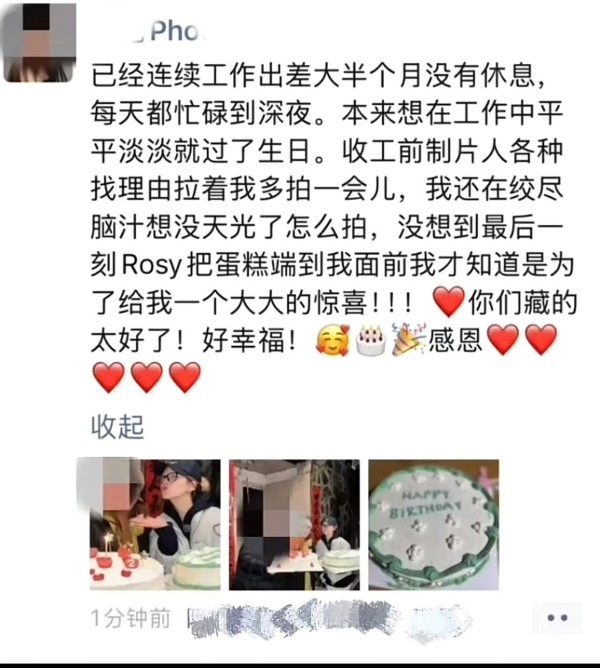Click the birthday cake emoji
Image resolution: width=600 pixels, height=668 pixels.
click(371, 340)
